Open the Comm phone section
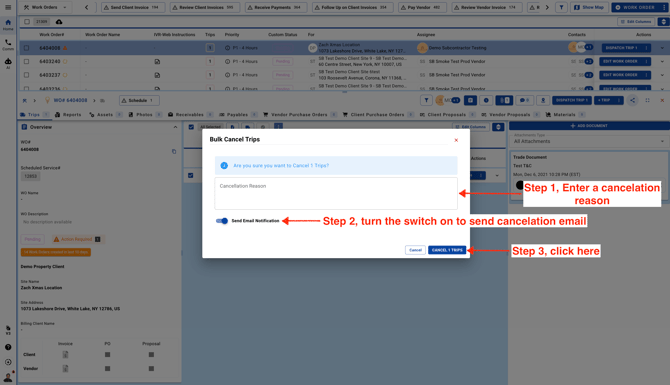Screen dimensions: 670x385 (x=8, y=45)
